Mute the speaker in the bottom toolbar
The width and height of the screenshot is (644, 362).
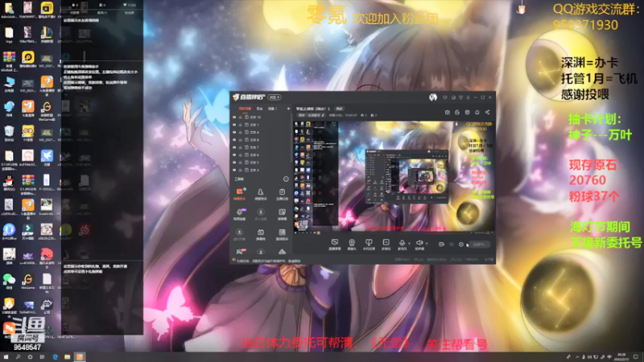pos(419,245)
